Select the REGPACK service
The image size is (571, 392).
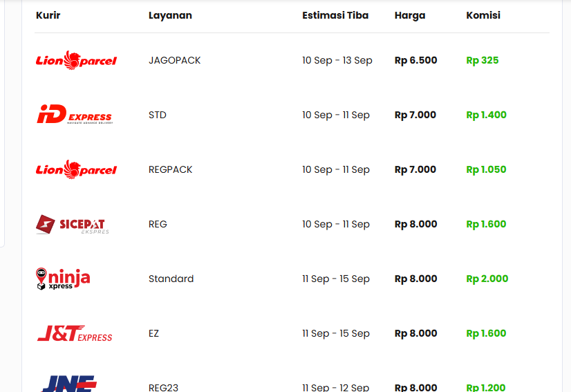170,169
